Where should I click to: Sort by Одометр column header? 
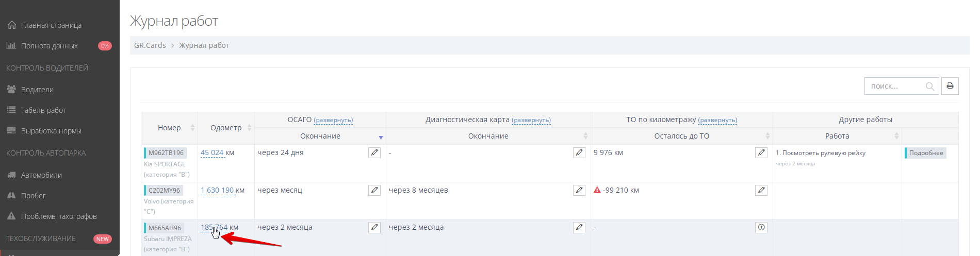(226, 128)
